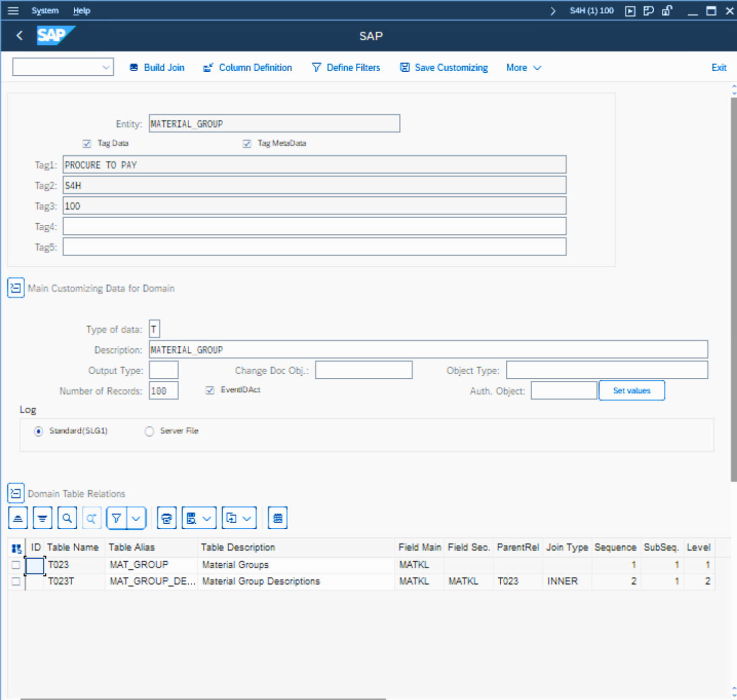Image resolution: width=737 pixels, height=700 pixels.
Task: Expand the More menu in toolbar
Action: pyautogui.click(x=523, y=68)
